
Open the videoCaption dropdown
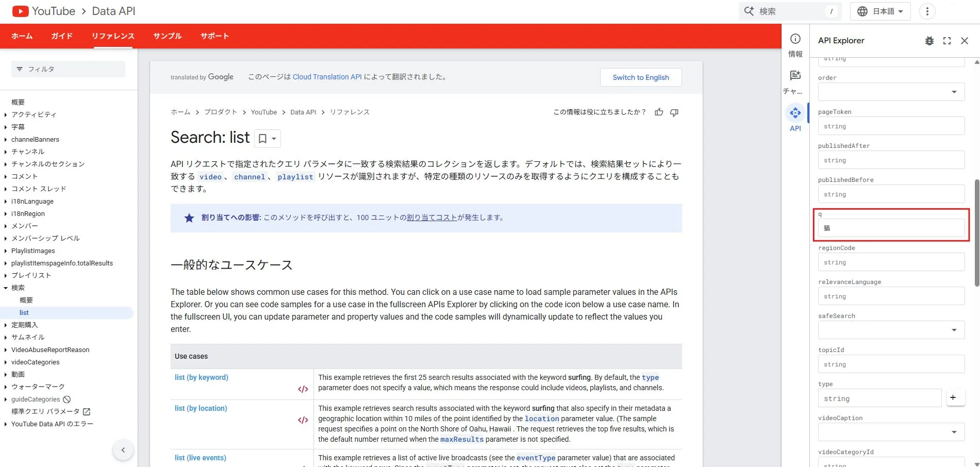(891, 432)
